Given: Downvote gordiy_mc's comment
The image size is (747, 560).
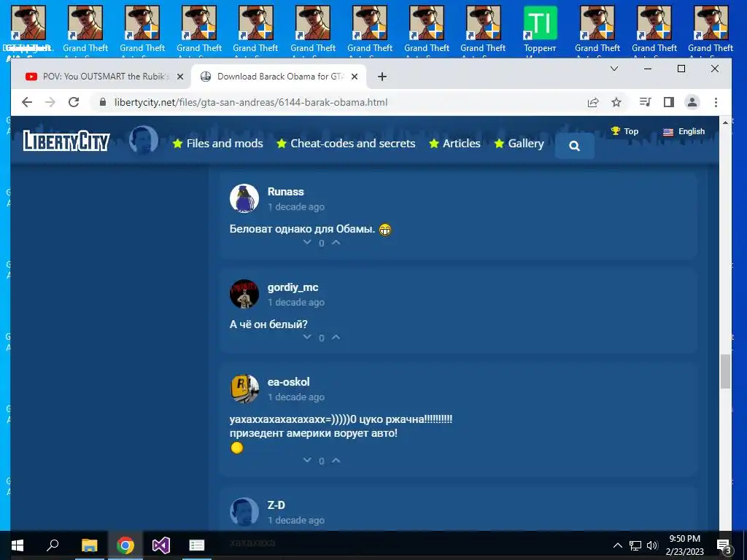Looking at the screenshot, I should click(x=307, y=337).
